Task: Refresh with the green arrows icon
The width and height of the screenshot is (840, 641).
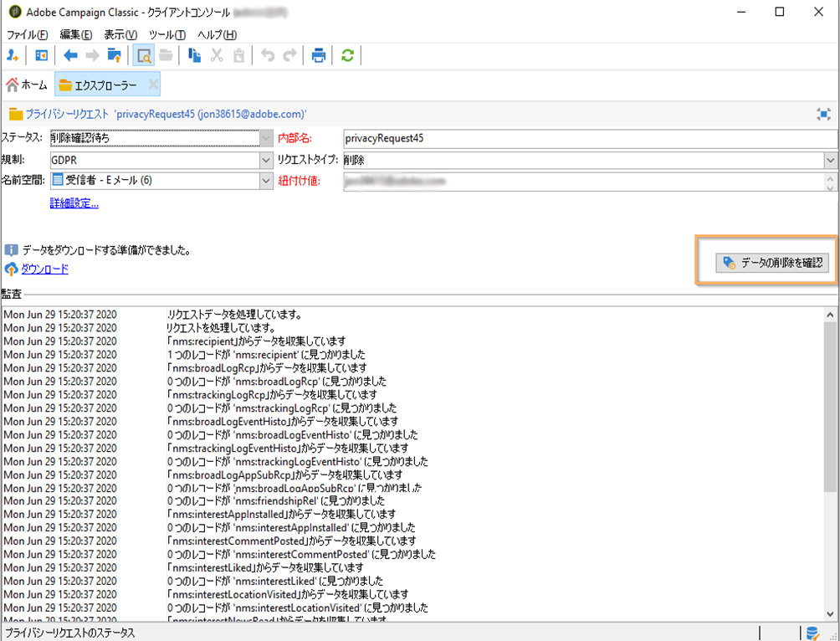Action: click(x=347, y=54)
